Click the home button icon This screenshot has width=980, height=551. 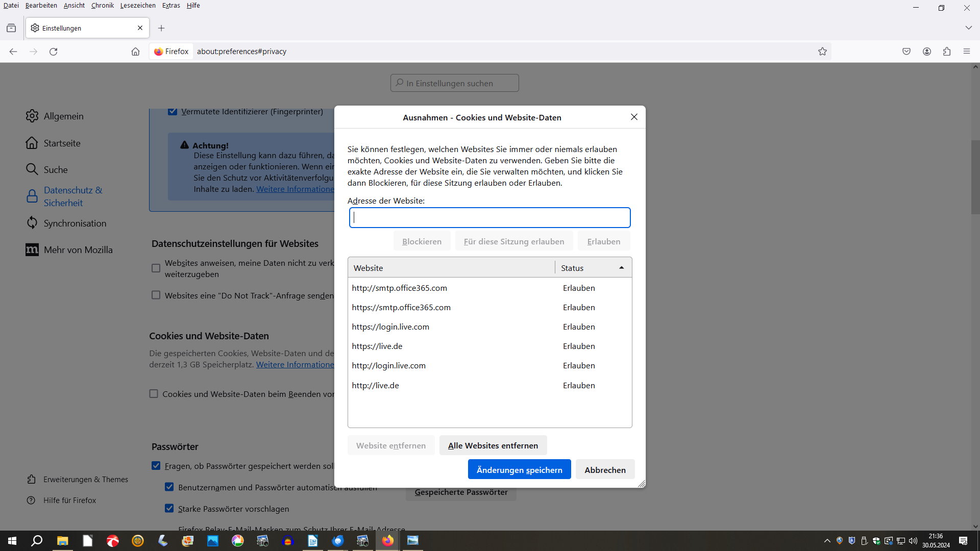click(x=135, y=52)
